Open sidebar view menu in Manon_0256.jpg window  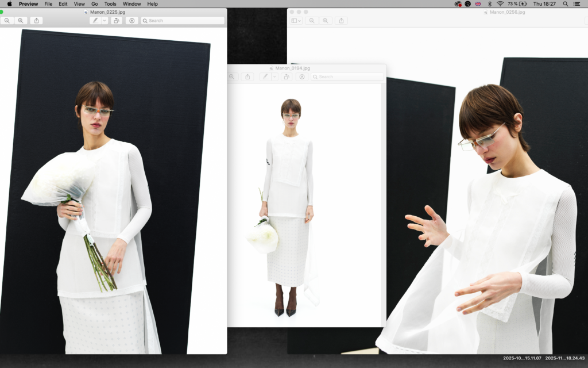[296, 21]
